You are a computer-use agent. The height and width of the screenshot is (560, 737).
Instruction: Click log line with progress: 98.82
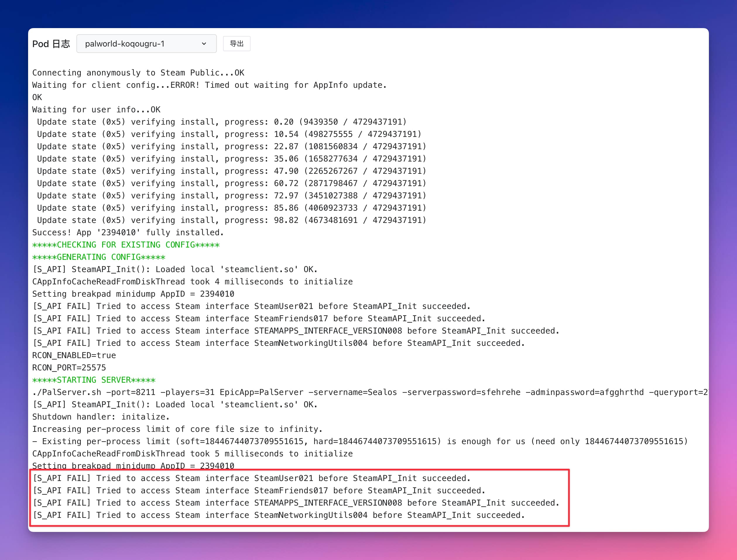(x=232, y=220)
